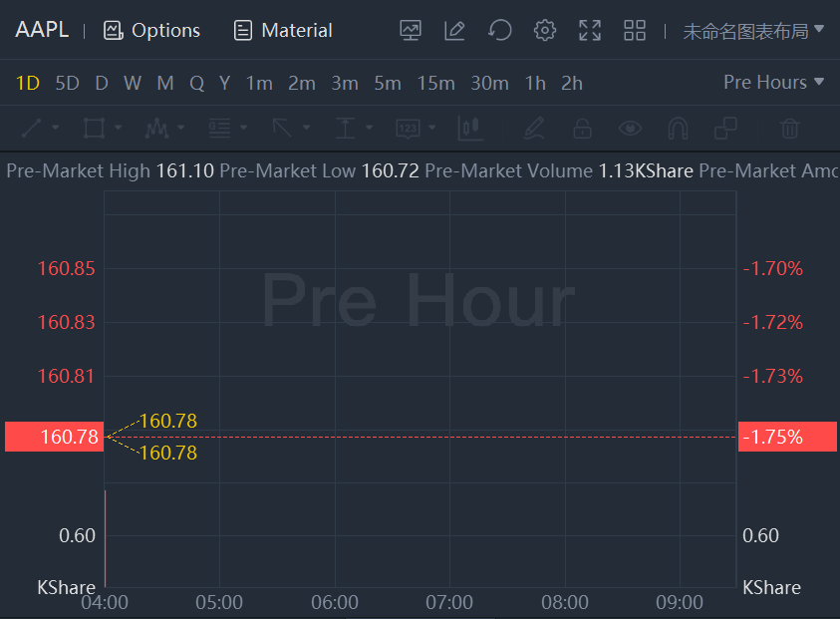Click the red 160.78 price label

pyautogui.click(x=55, y=437)
